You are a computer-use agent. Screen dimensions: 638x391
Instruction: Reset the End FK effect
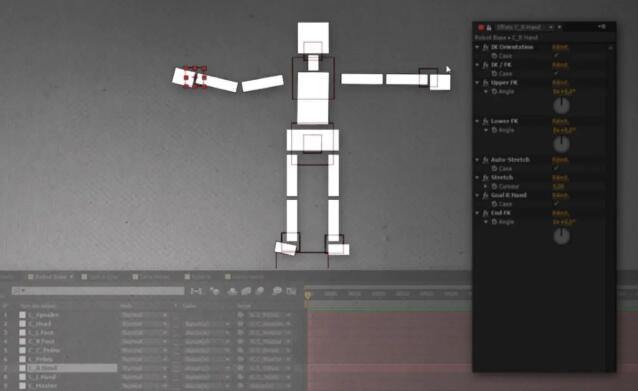coord(560,213)
